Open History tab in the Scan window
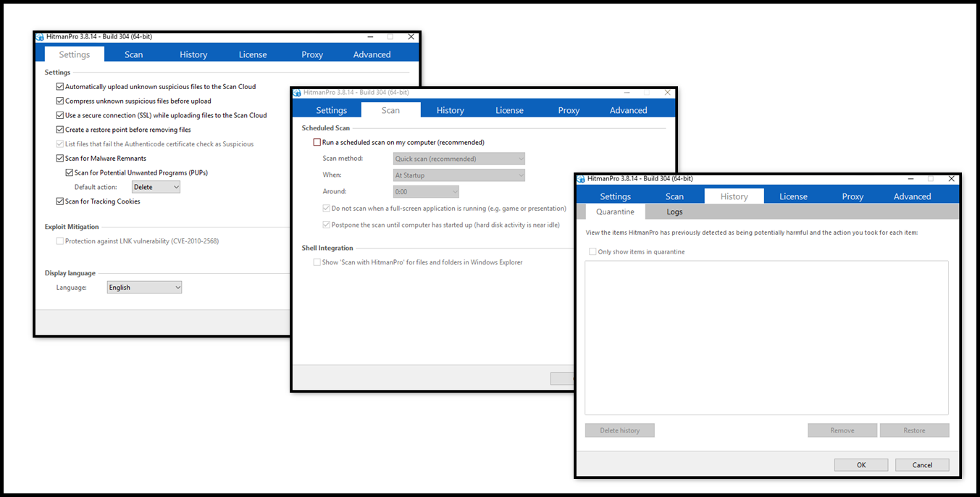Image resolution: width=980 pixels, height=497 pixels. click(x=451, y=110)
